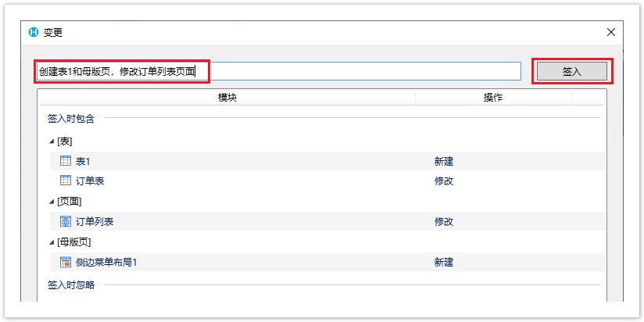644x322 pixels.
Task: Select the 侧边菜单布局1 entry name
Action: [106, 262]
